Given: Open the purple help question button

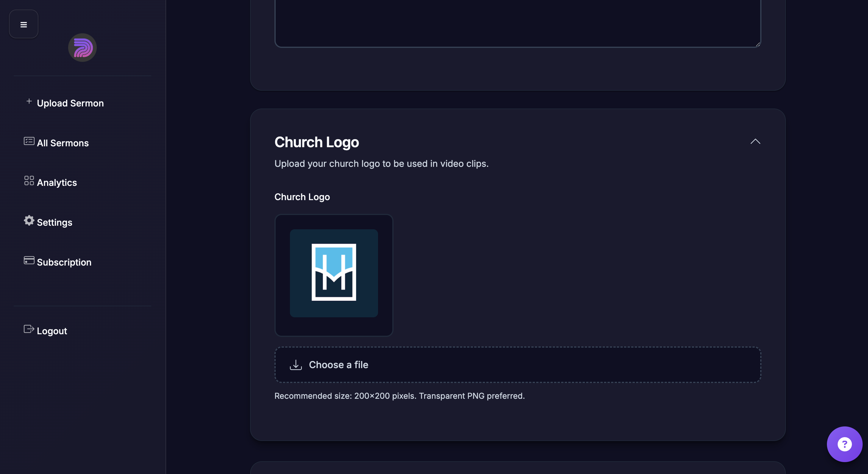Looking at the screenshot, I should click(844, 444).
